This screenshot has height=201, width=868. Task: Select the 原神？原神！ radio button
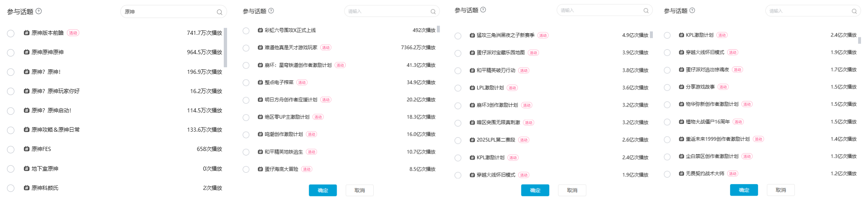(x=11, y=72)
